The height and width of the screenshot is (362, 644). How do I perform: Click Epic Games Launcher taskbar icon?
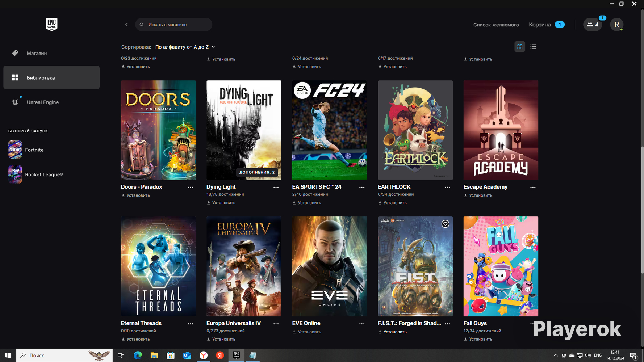click(236, 355)
